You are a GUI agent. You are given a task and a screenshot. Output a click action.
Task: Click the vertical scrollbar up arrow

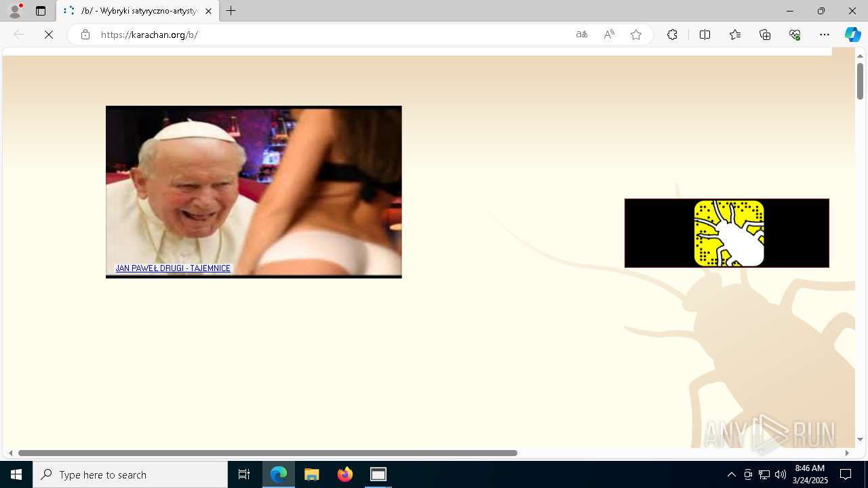[860, 56]
